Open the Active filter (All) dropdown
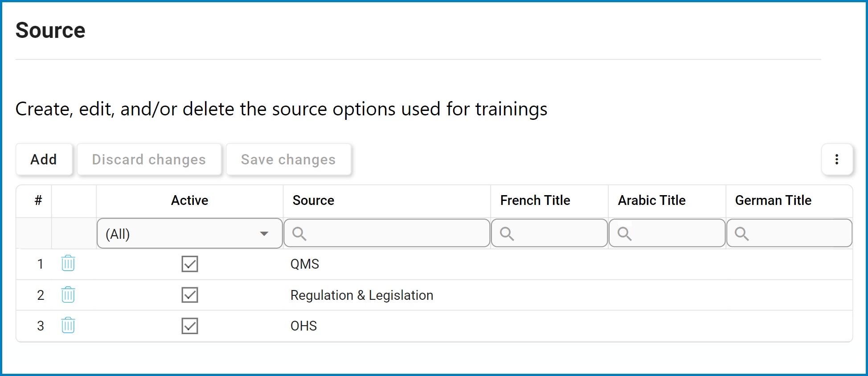Viewport: 868px width, 376px height. click(x=190, y=233)
